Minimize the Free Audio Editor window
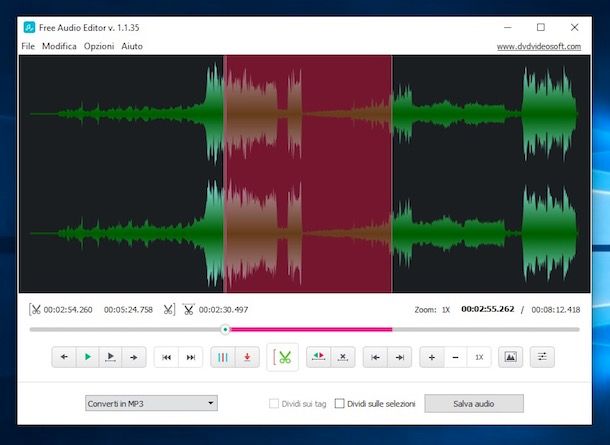The width and height of the screenshot is (610, 445). pyautogui.click(x=508, y=27)
